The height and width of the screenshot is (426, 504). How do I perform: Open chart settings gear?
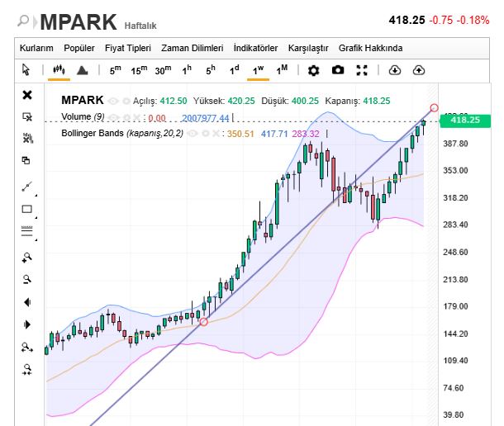(313, 70)
